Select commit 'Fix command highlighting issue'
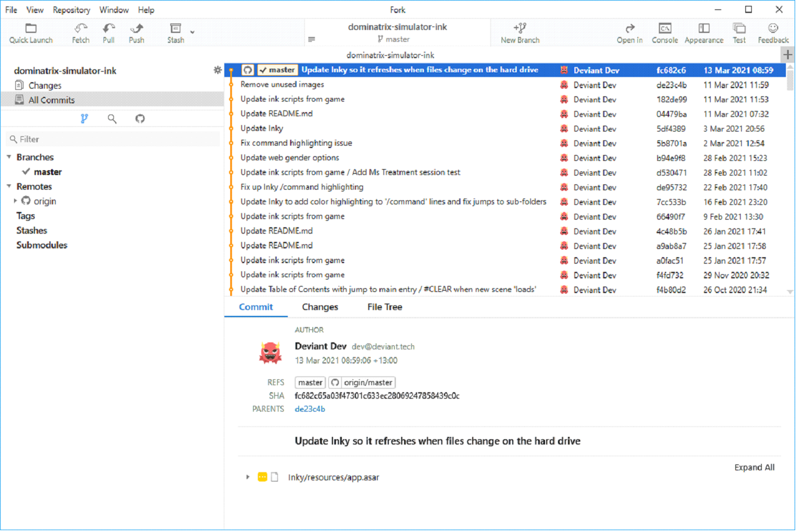 click(505, 143)
